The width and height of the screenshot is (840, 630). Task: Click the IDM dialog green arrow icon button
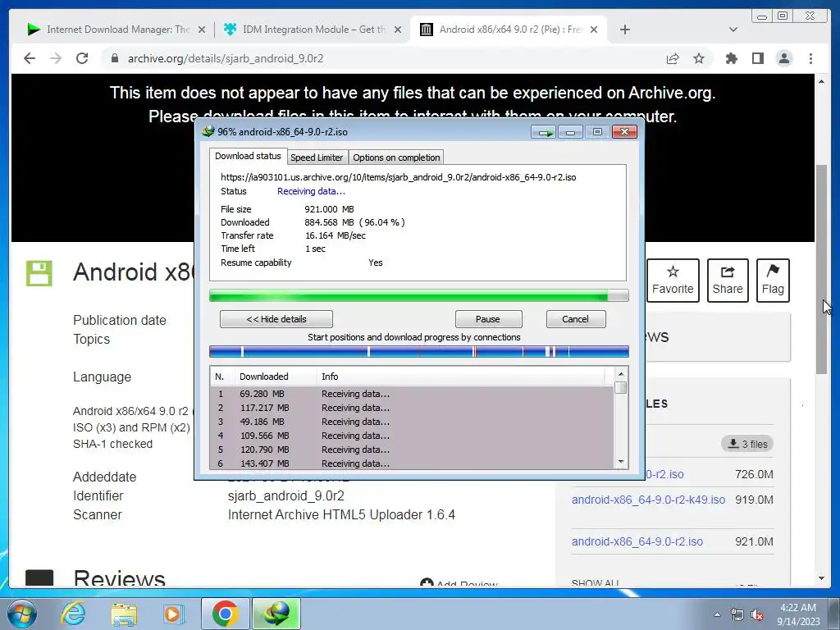pyautogui.click(x=543, y=132)
